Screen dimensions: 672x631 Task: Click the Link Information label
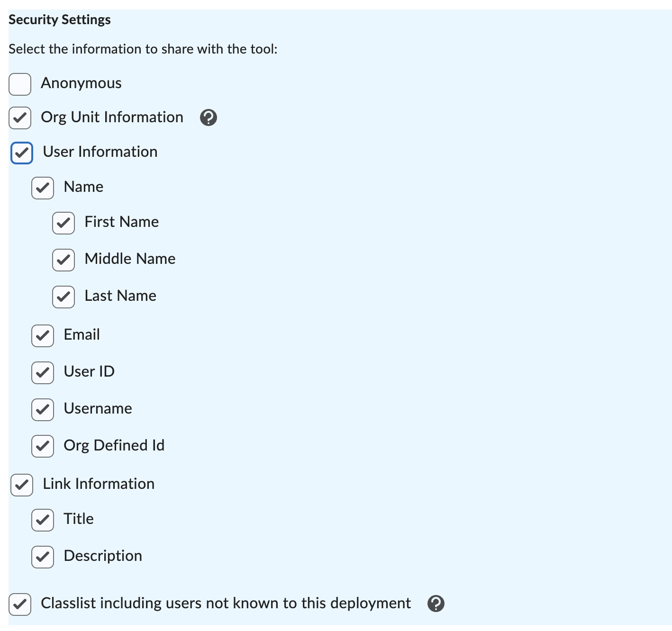click(99, 484)
